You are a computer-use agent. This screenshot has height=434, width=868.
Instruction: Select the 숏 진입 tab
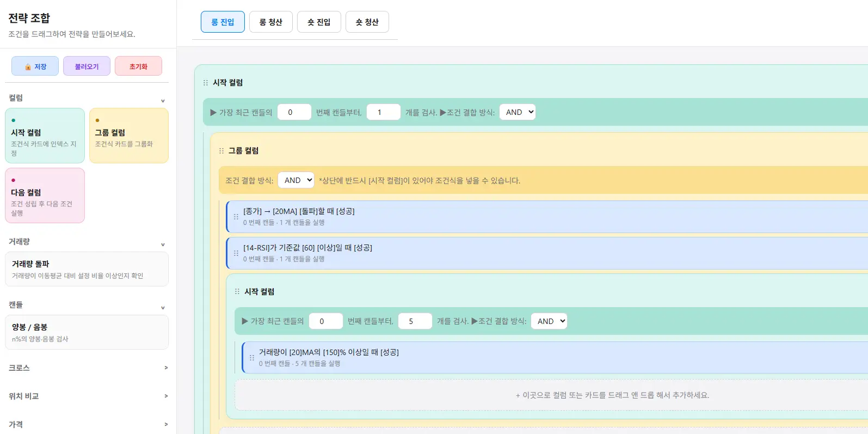(x=319, y=22)
